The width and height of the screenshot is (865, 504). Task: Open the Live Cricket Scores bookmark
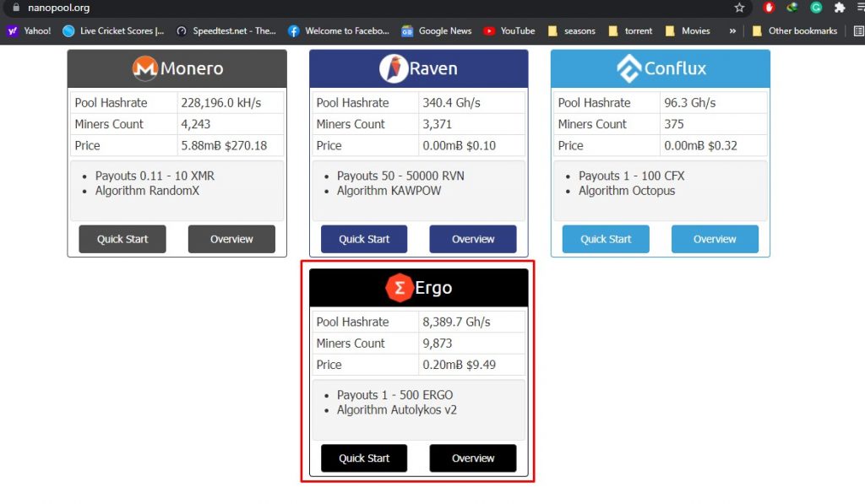coord(113,31)
